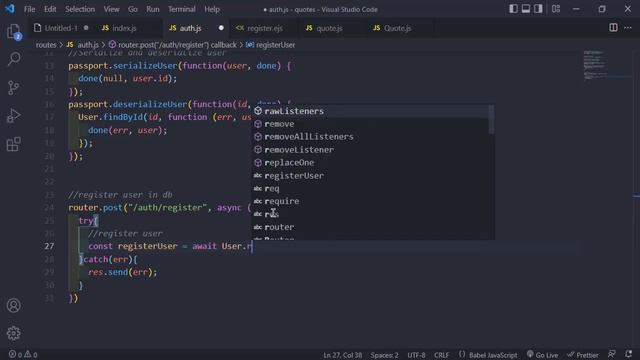Image resolution: width=640 pixels, height=360 pixels.
Task: Change Spaces: 2 indentation
Action: pos(384,355)
